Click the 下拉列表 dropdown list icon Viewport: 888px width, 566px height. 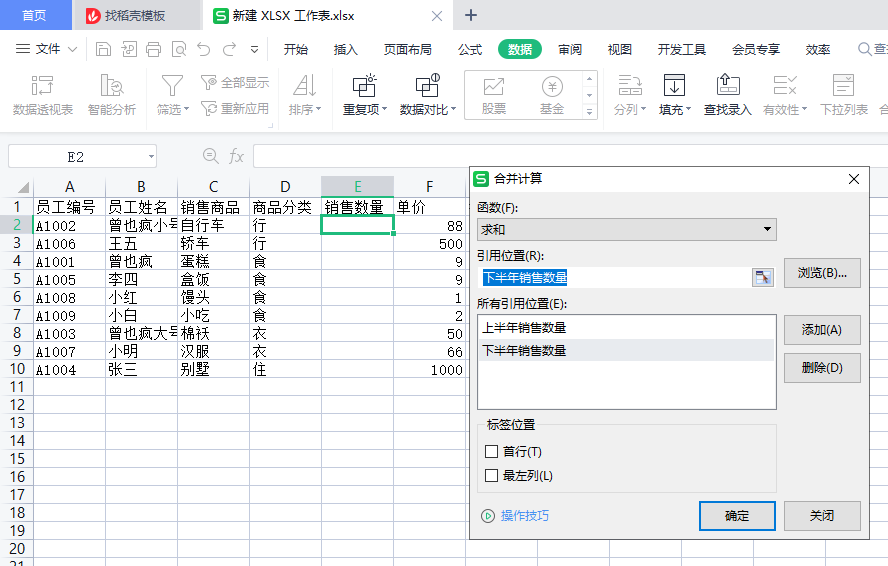coord(843,86)
